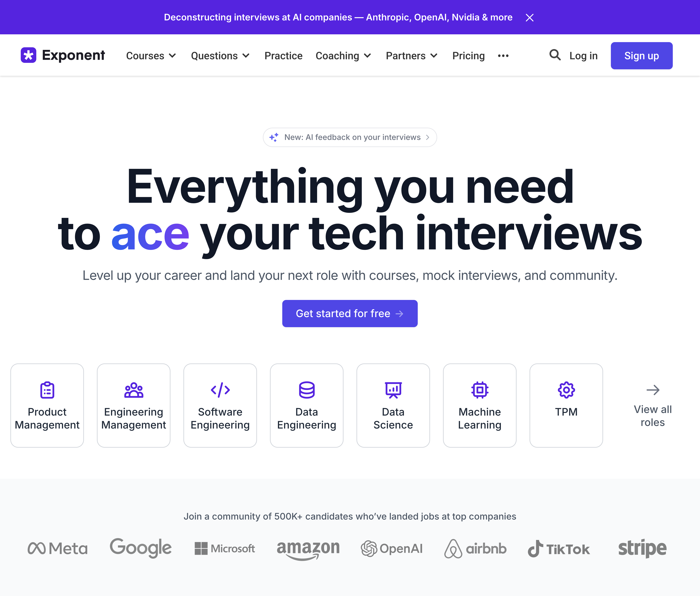Open the three-dots more menu
Screen dimensions: 700x596
tap(503, 56)
